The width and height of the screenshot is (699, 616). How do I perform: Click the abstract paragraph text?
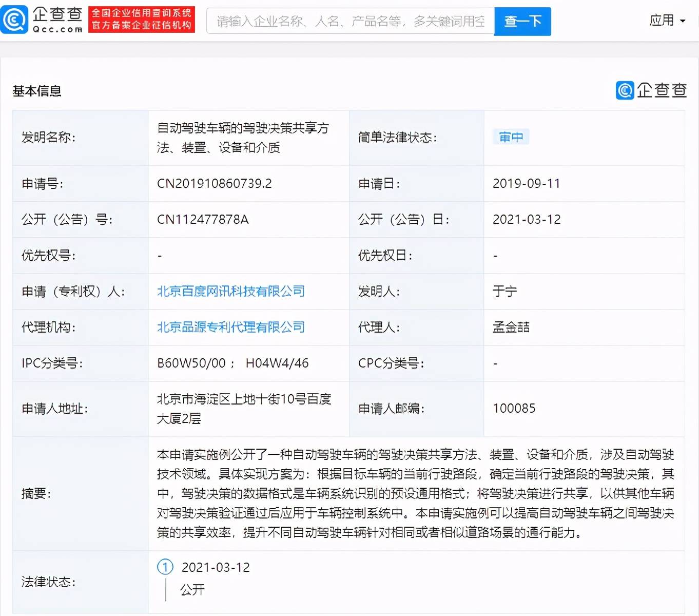(416, 493)
